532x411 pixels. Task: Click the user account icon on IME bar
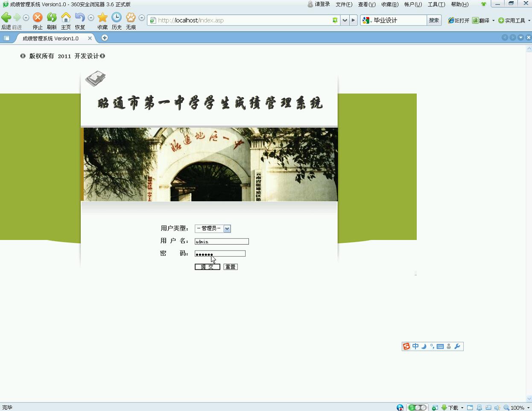pyautogui.click(x=449, y=347)
